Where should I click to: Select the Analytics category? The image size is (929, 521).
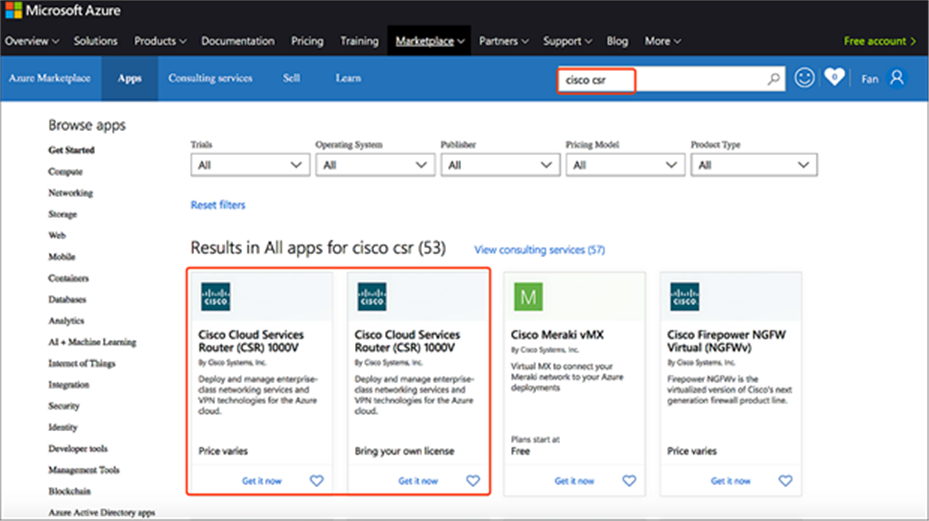point(66,321)
